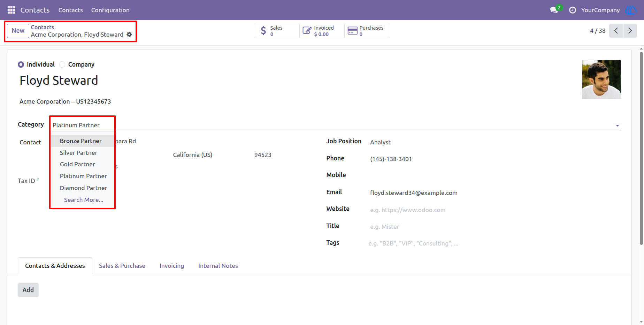Click the Tags input field

tap(494, 243)
